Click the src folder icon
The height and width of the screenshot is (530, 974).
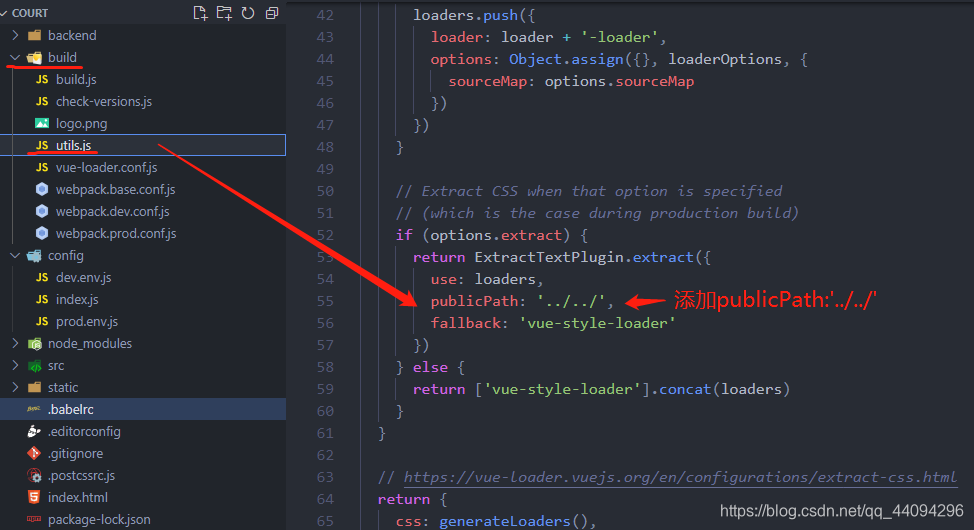point(35,366)
